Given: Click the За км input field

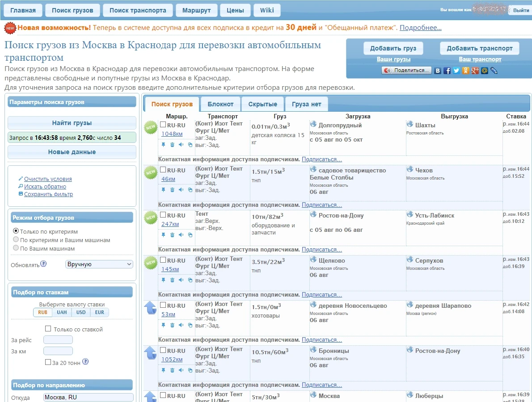Looking at the screenshot, I should pyautogui.click(x=58, y=351).
